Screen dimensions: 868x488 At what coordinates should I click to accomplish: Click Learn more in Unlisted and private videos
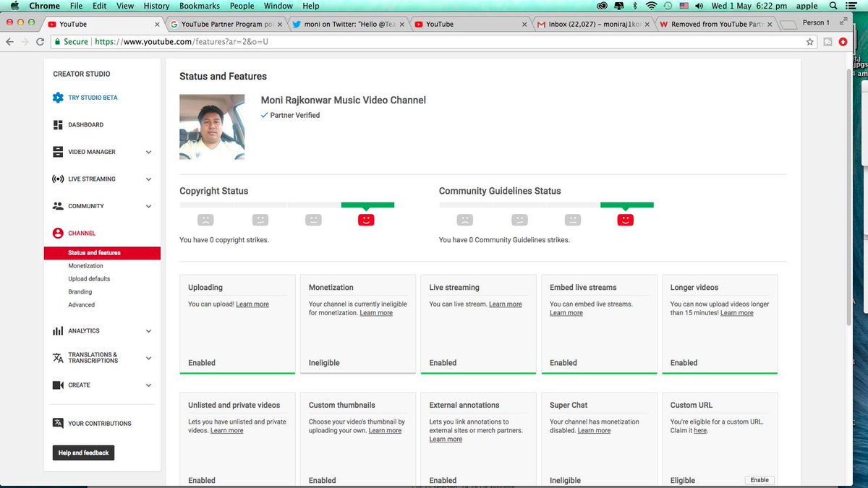tap(226, 431)
